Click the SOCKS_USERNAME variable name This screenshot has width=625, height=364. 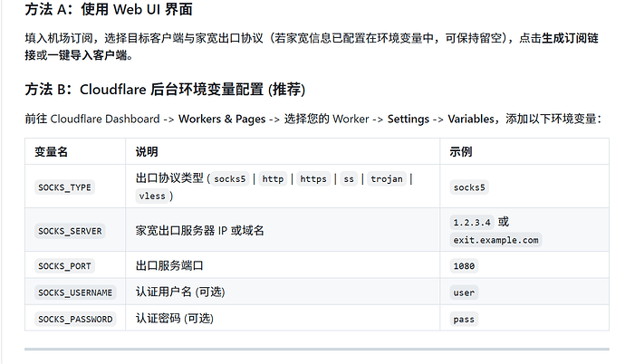tap(75, 292)
